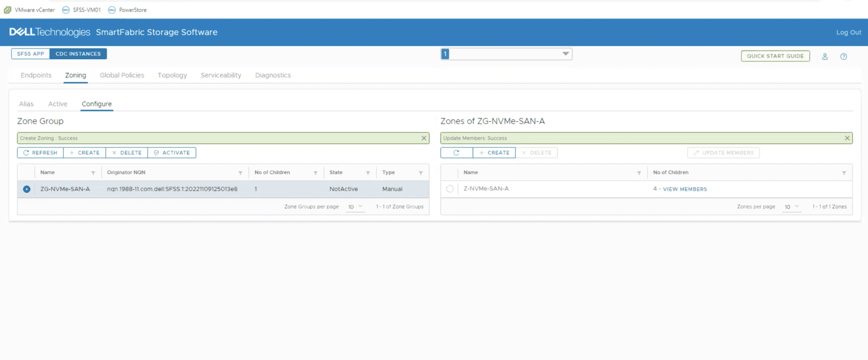Image resolution: width=868 pixels, height=360 pixels.
Task: Refresh the Zones of ZG-NVMe-SAN-A list
Action: point(457,153)
